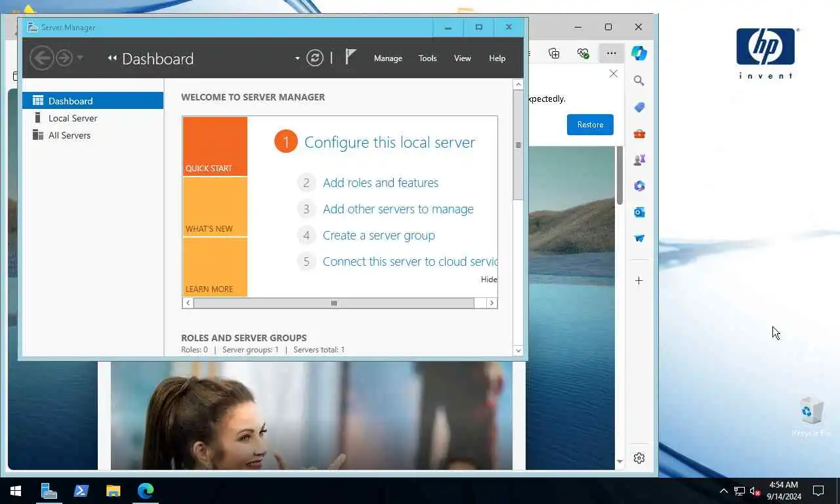Select All Servers in the navigation pane
This screenshot has width=840, height=504.
coord(93,135)
